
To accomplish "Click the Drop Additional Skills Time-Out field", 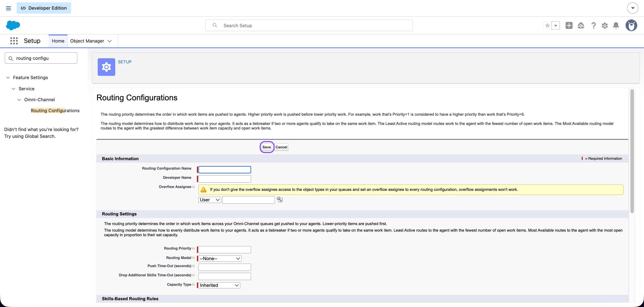I will click(225, 276).
